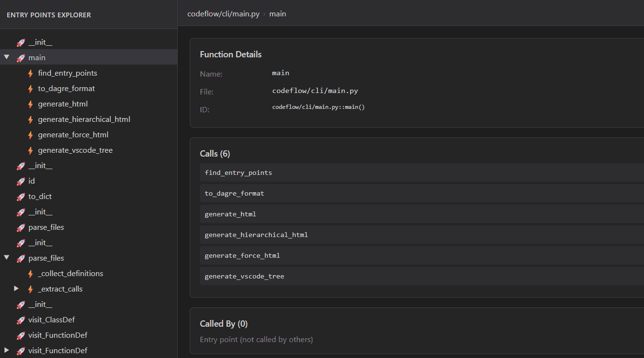Click the lightning icon beside generate_vscode_tree in the tree
The height and width of the screenshot is (358, 644).
[30, 150]
